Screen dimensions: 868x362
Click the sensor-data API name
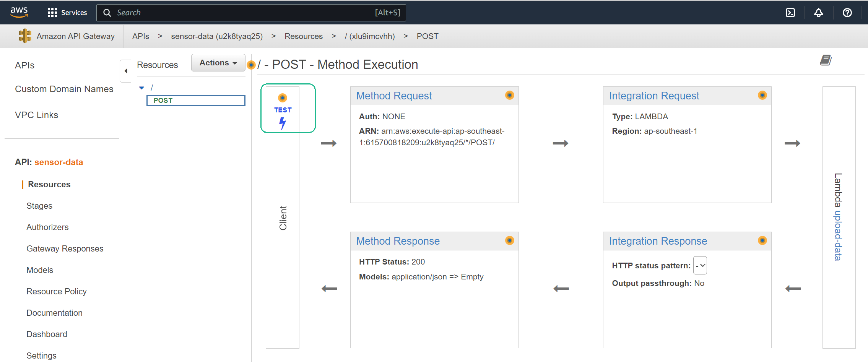[59, 162]
